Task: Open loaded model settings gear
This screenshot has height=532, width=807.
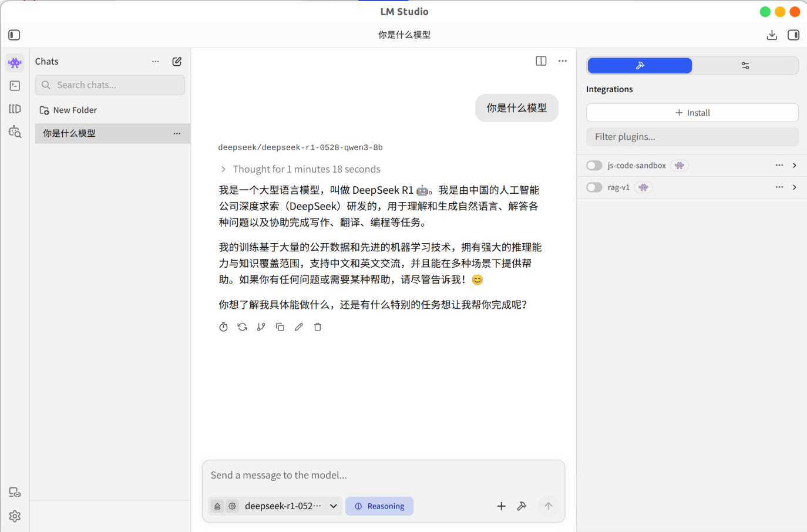Action: click(x=233, y=506)
